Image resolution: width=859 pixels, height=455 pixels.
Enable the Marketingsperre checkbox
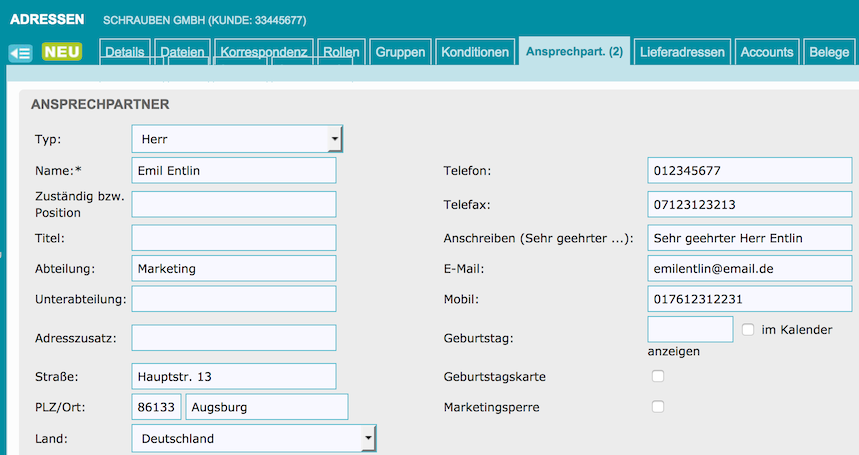click(658, 407)
